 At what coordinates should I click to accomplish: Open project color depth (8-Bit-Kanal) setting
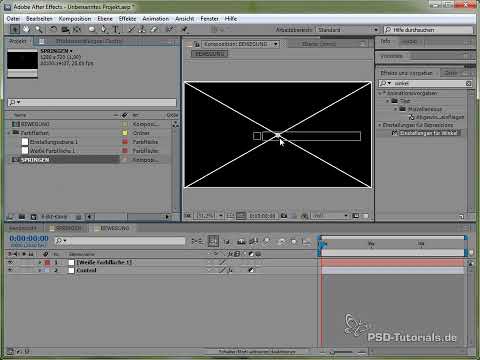[54, 217]
